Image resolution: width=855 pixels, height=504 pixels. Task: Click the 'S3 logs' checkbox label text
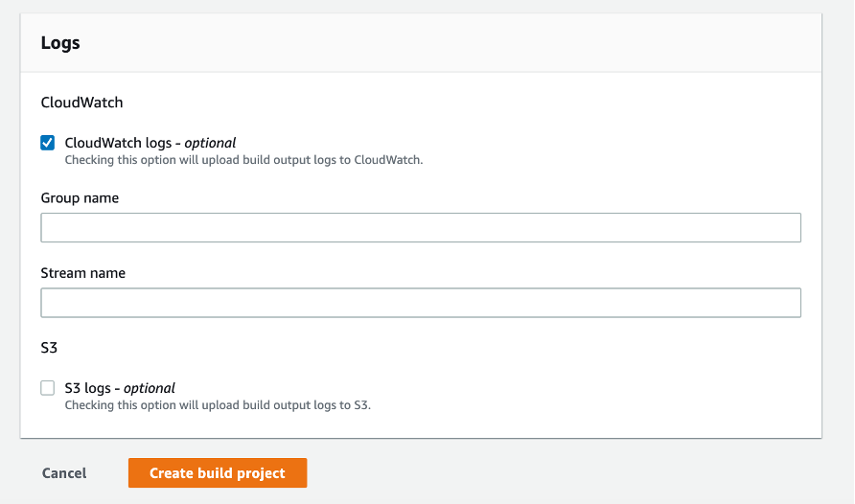pos(88,388)
